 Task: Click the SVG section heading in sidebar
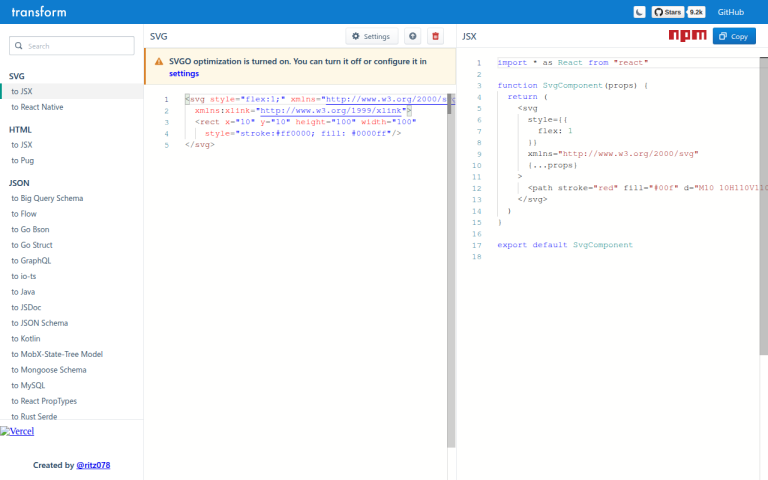click(17, 76)
